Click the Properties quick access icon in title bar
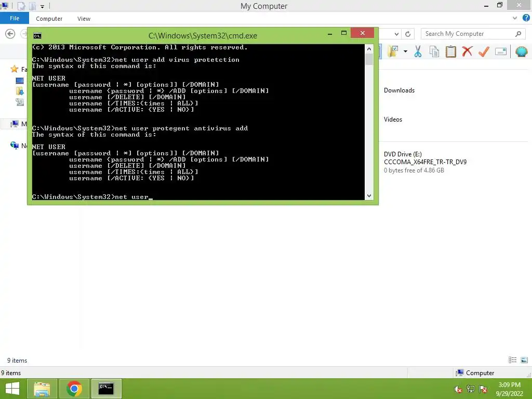Image resolution: width=532 pixels, height=399 pixels. coord(21,6)
